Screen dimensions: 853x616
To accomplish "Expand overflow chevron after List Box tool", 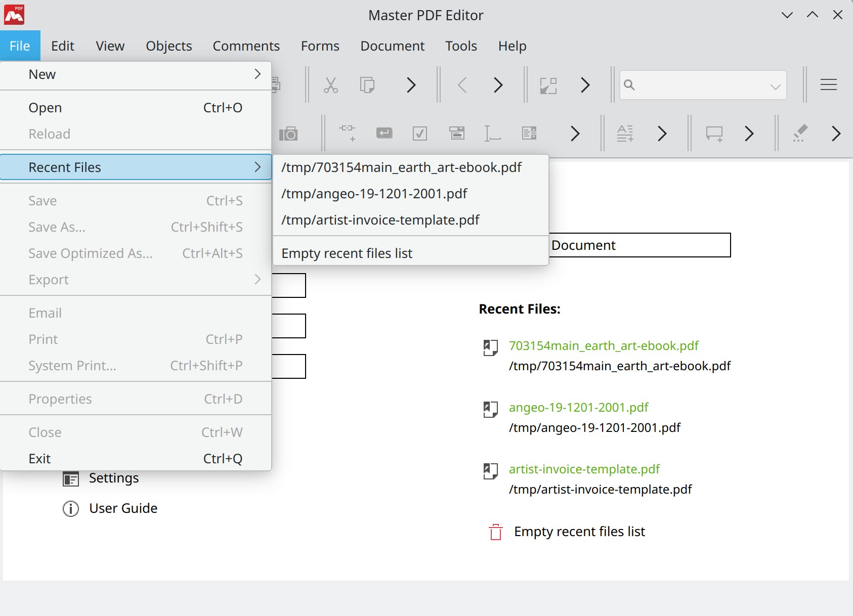I will click(x=575, y=134).
